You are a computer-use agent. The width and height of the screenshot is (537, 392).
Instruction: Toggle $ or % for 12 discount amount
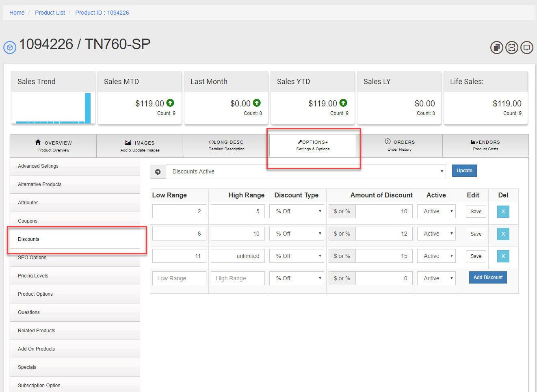pos(342,234)
